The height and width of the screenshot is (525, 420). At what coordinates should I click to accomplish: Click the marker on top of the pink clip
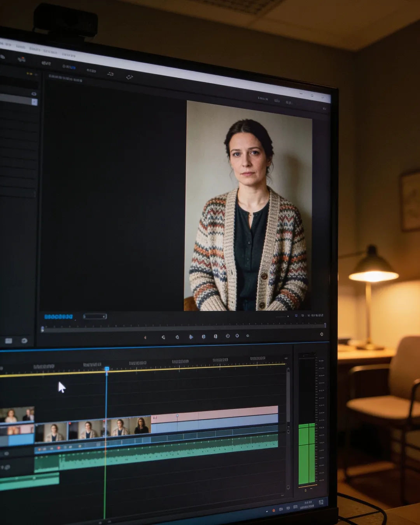click(x=177, y=416)
